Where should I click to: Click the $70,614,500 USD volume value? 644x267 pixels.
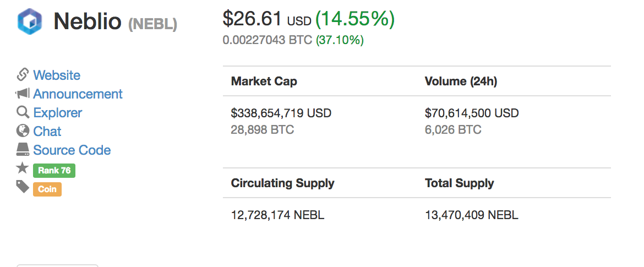472,113
